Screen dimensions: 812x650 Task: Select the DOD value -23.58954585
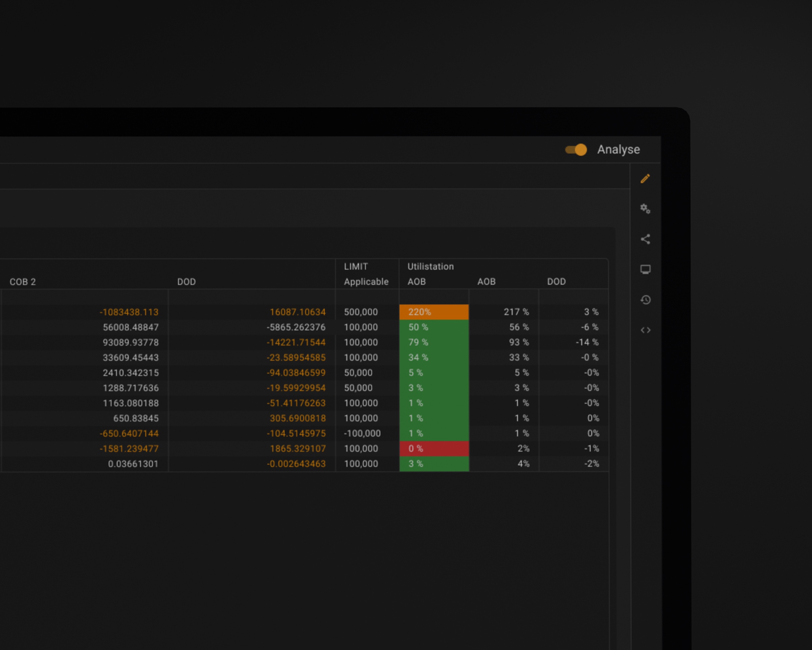tap(296, 357)
